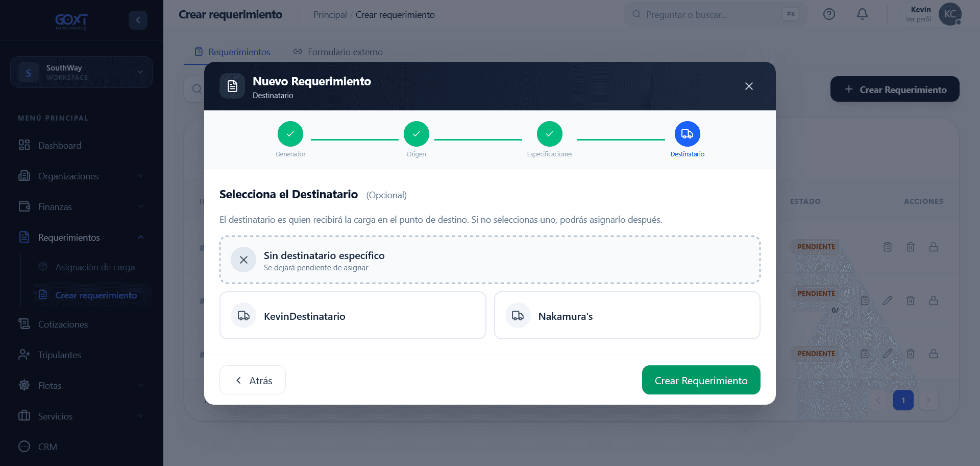Click the green Crear Requerimiento button
This screenshot has width=980, height=466.
tap(701, 380)
